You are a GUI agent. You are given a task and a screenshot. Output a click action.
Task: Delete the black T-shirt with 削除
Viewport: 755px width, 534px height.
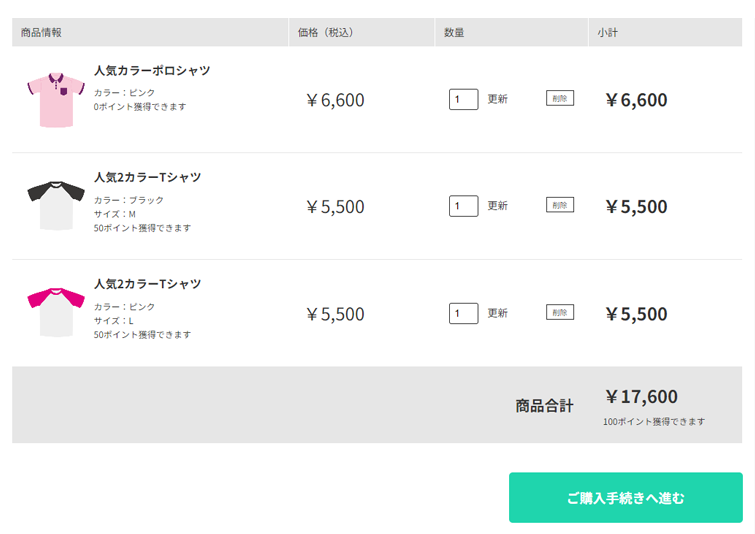point(560,205)
